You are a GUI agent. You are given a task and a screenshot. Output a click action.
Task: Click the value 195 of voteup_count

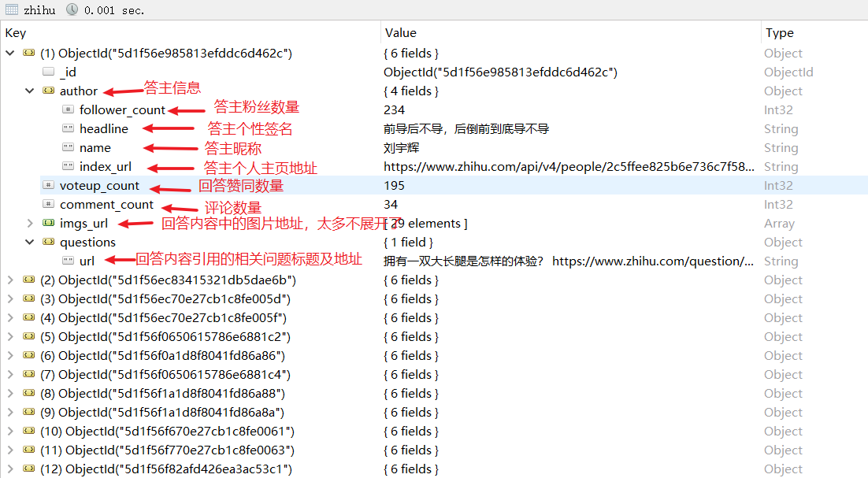(394, 185)
